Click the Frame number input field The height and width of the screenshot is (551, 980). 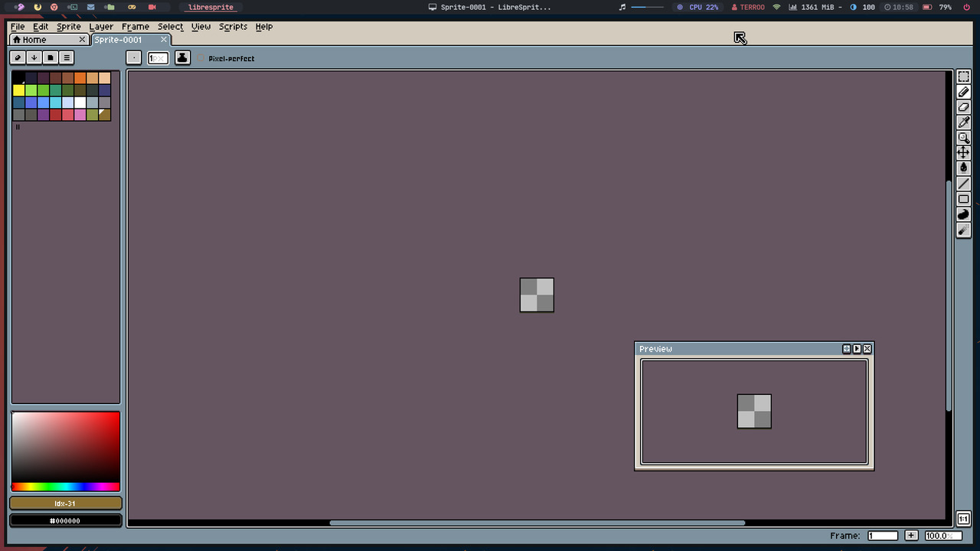pos(883,536)
